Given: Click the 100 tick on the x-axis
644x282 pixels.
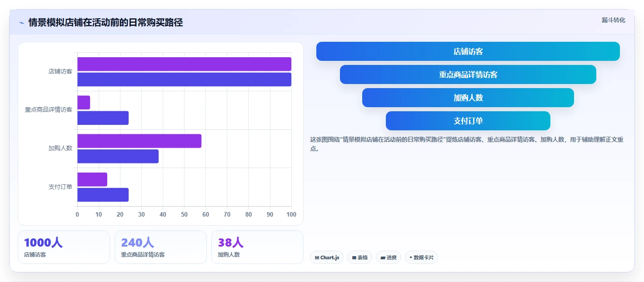Looking at the screenshot, I should (291, 214).
